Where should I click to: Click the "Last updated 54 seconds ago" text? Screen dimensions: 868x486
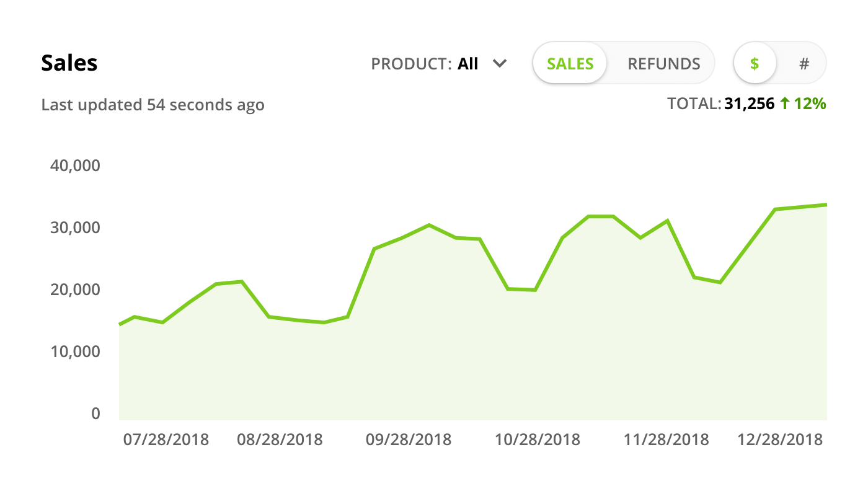pyautogui.click(x=153, y=105)
